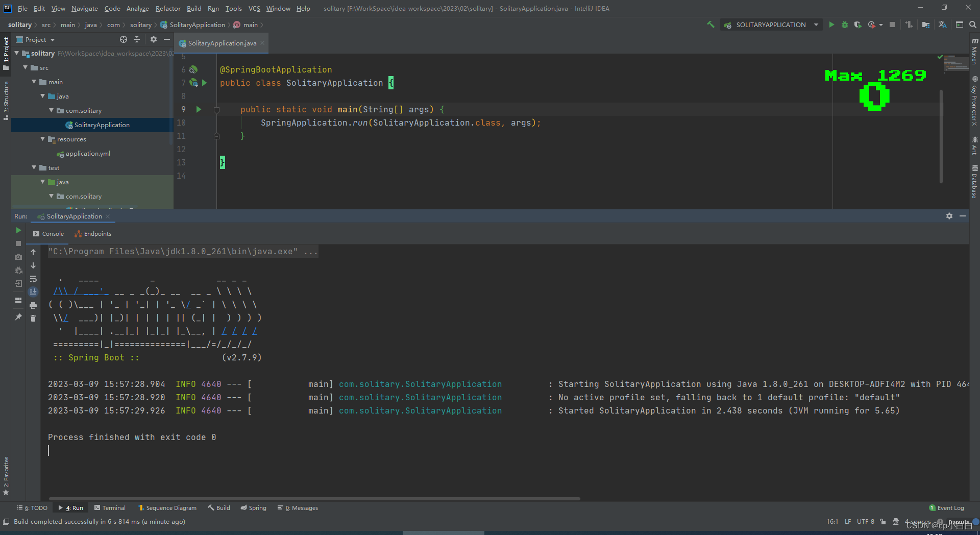Open the Spring tool window

[253, 508]
